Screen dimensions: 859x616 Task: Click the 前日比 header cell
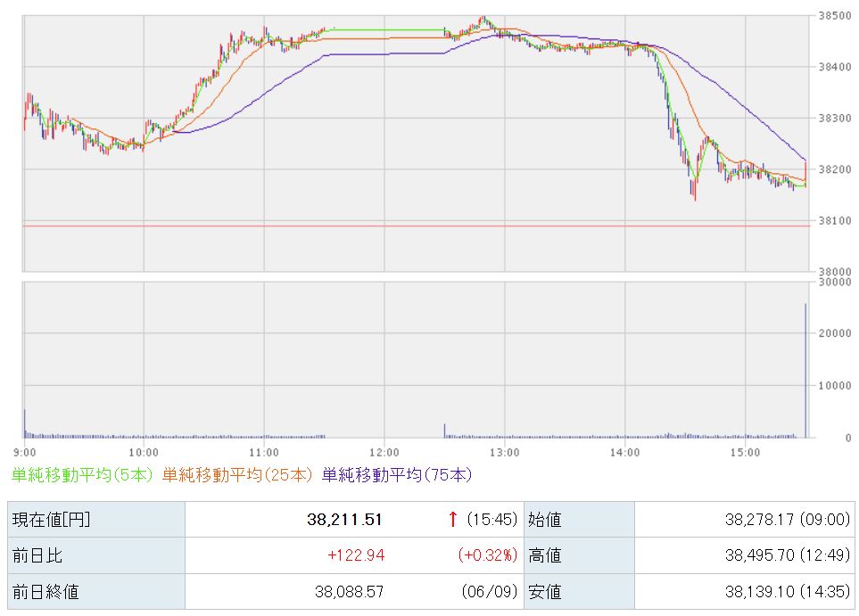click(x=96, y=555)
